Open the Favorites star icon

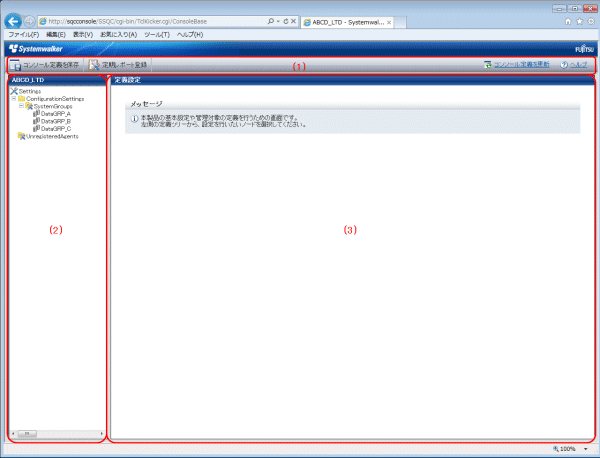tap(580, 21)
